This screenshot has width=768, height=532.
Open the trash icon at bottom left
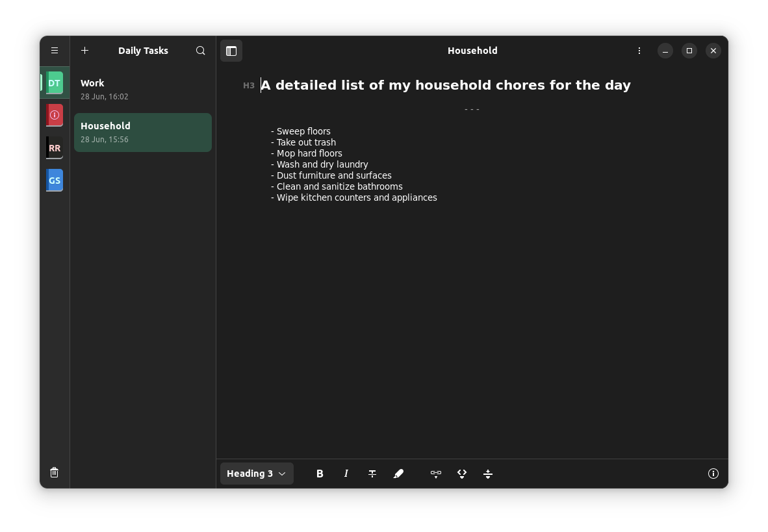pyautogui.click(x=55, y=472)
